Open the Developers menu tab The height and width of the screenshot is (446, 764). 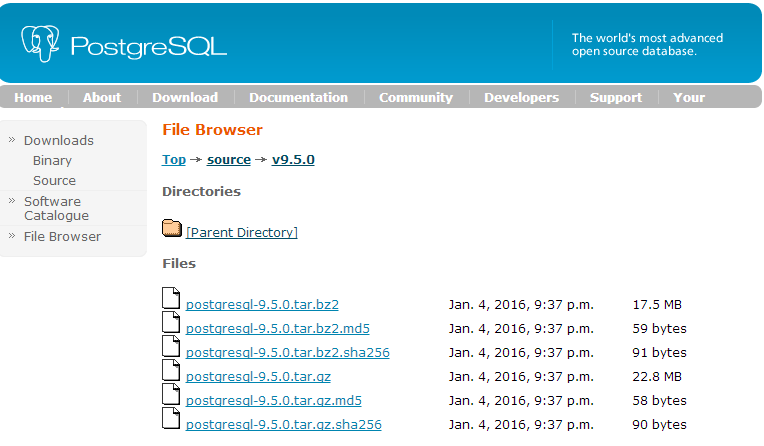(521, 97)
